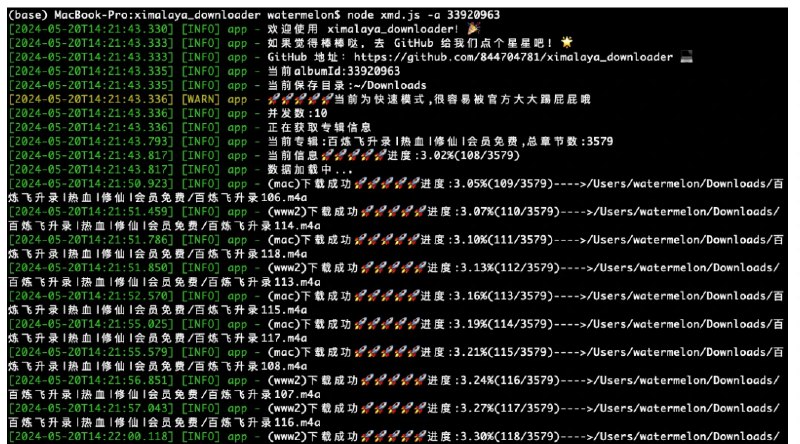This screenshot has height=444, width=800.
Task: Click progress '3.24%(116/3579)'
Action: point(509,380)
